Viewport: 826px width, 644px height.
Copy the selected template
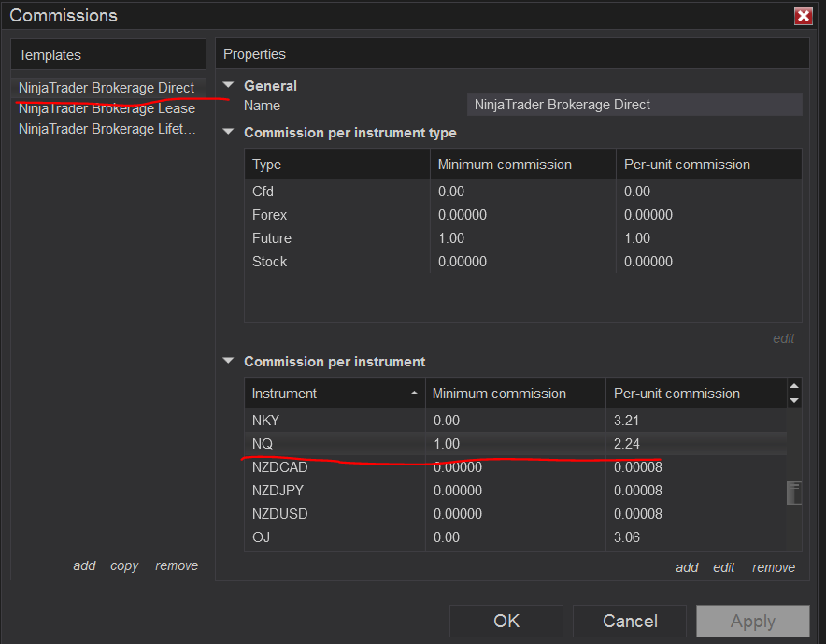[x=124, y=565]
